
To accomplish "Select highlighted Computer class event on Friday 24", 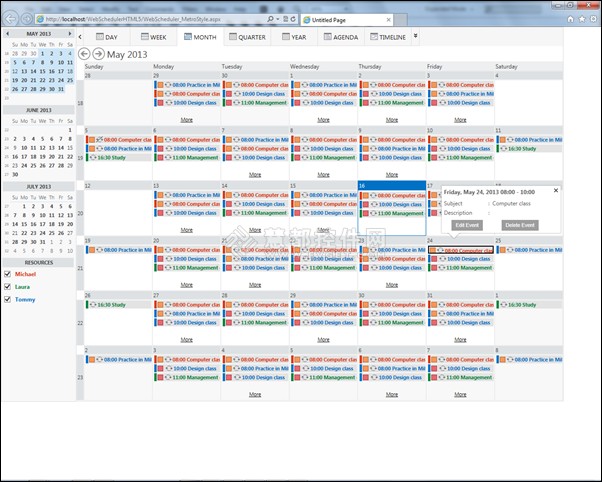I will coord(461,250).
